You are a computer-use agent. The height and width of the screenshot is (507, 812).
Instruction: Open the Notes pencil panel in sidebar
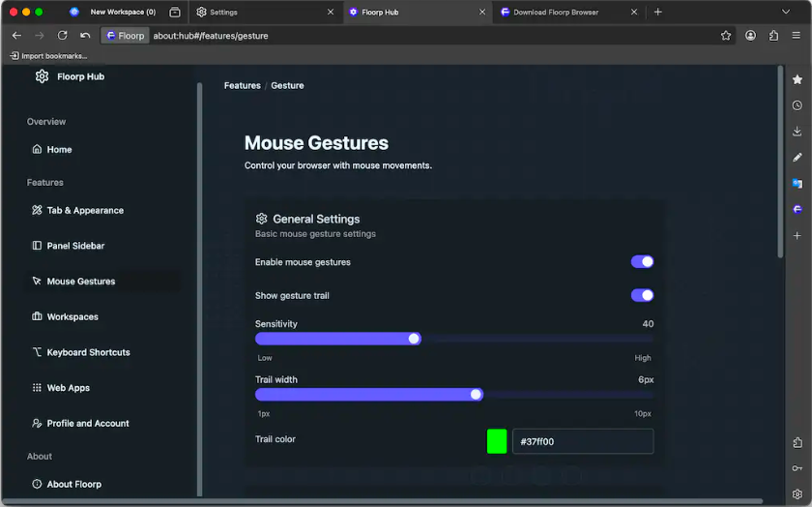click(797, 157)
